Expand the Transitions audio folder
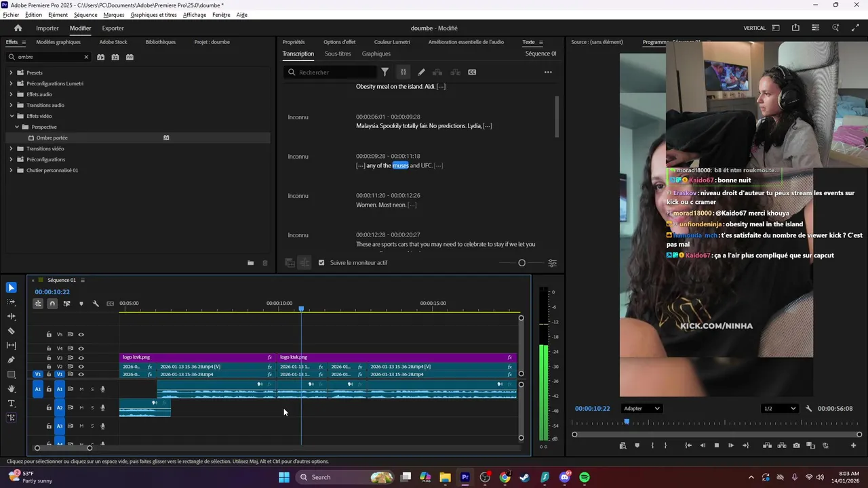868x488 pixels. [x=11, y=105]
